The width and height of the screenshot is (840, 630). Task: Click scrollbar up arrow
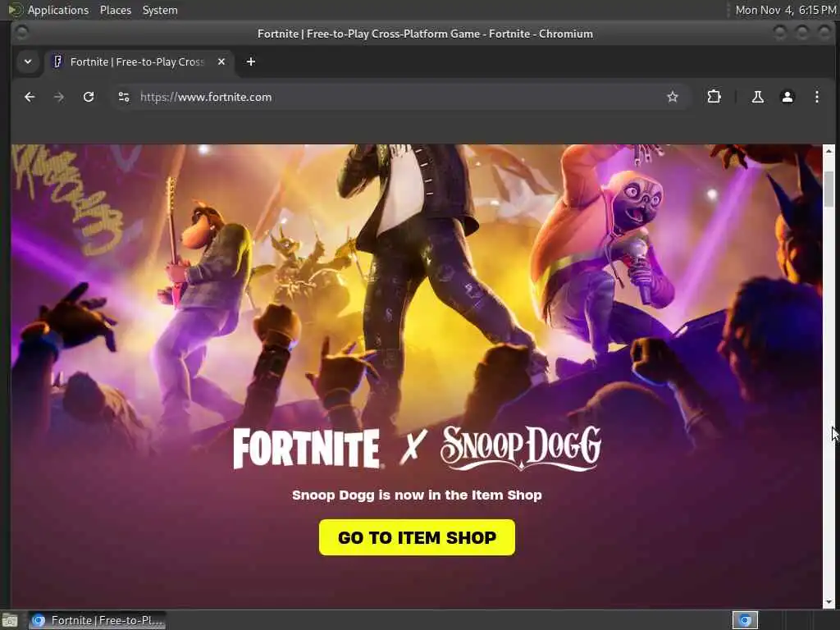coord(829,152)
